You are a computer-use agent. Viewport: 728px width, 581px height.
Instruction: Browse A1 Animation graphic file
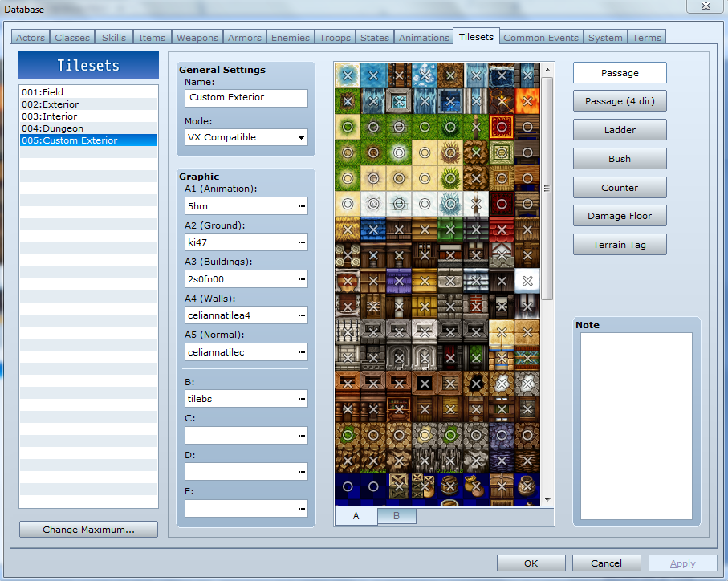tap(302, 206)
